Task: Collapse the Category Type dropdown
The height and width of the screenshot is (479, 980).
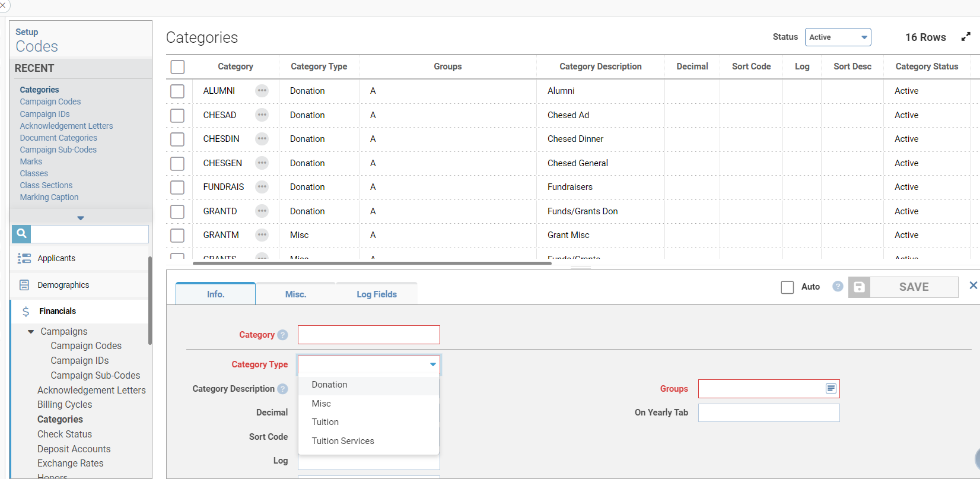Action: 433,364
